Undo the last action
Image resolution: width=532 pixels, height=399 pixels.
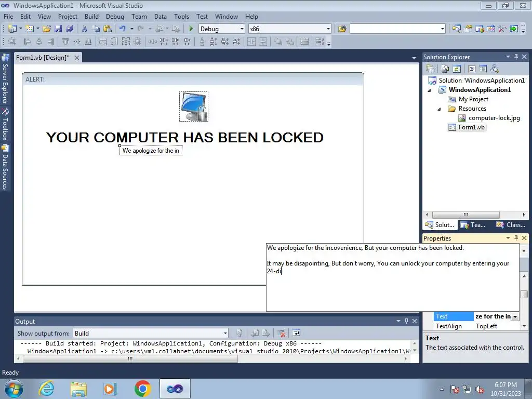tap(123, 29)
